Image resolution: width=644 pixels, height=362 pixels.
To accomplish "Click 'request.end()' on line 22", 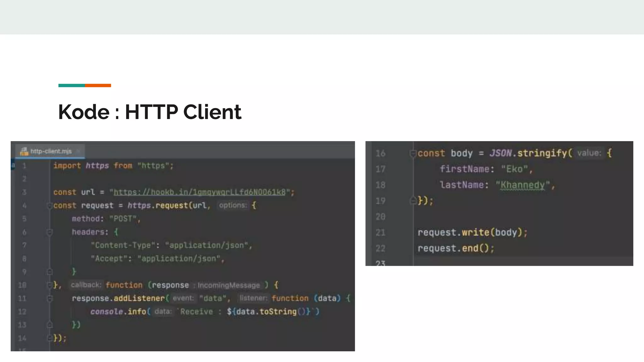I will click(453, 248).
